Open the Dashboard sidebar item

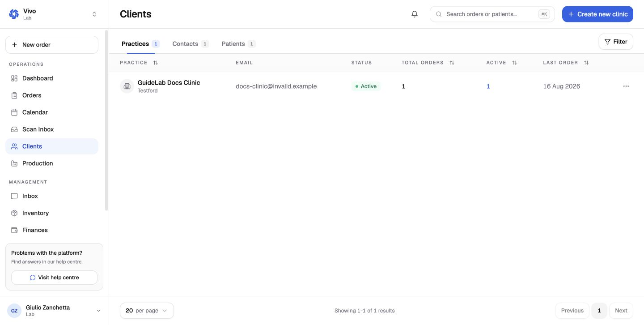point(52,78)
